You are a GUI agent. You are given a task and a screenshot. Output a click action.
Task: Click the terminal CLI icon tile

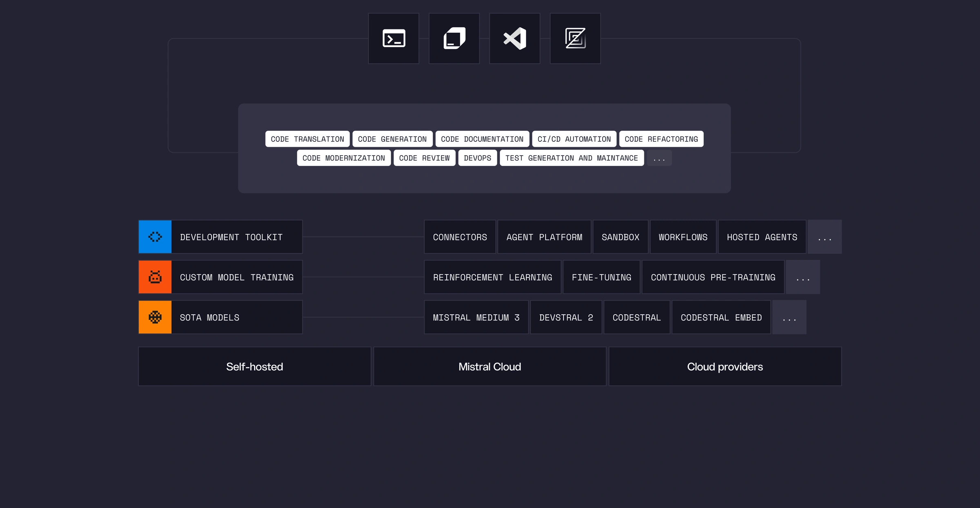point(394,38)
